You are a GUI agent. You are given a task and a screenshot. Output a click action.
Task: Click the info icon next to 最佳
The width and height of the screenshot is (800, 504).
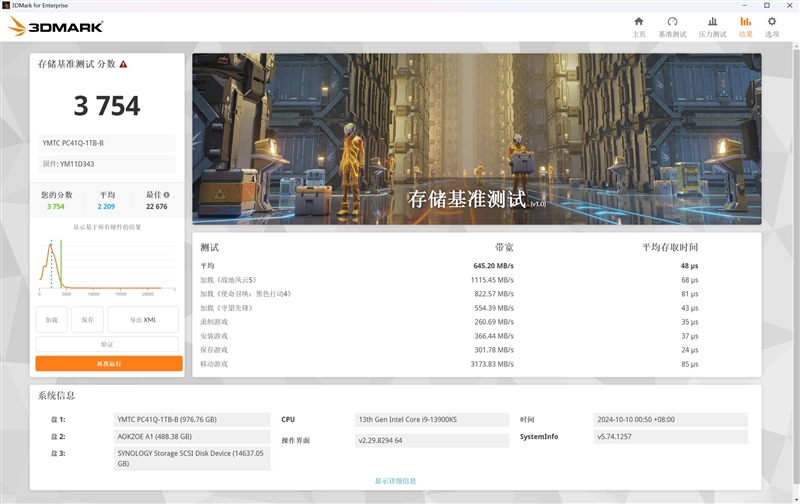click(166, 195)
